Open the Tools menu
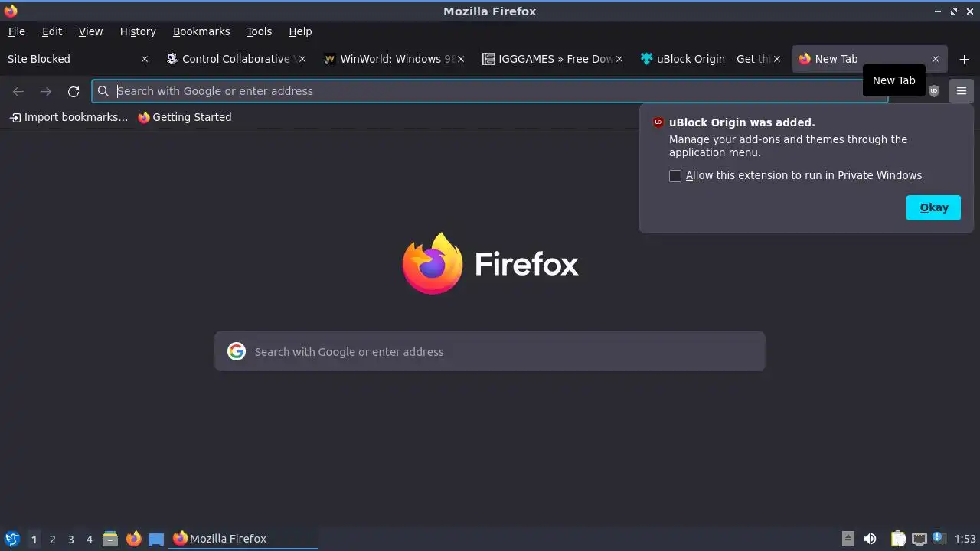The width and height of the screenshot is (980, 551). (x=259, y=31)
